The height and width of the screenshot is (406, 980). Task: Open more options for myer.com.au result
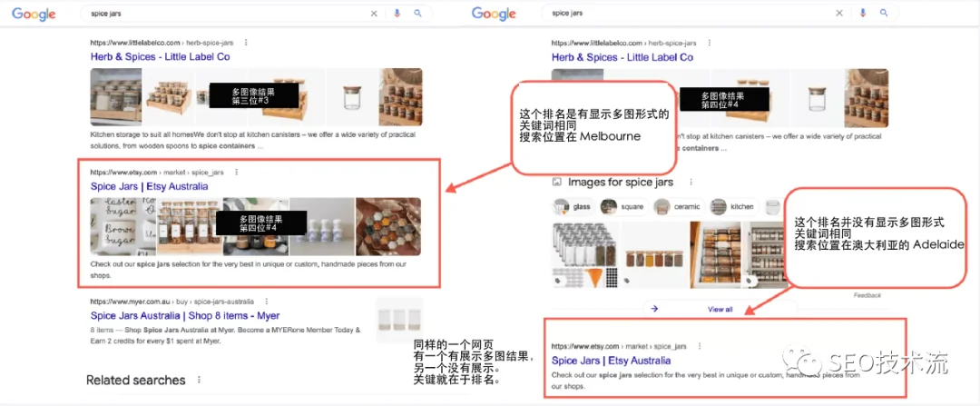(x=266, y=301)
